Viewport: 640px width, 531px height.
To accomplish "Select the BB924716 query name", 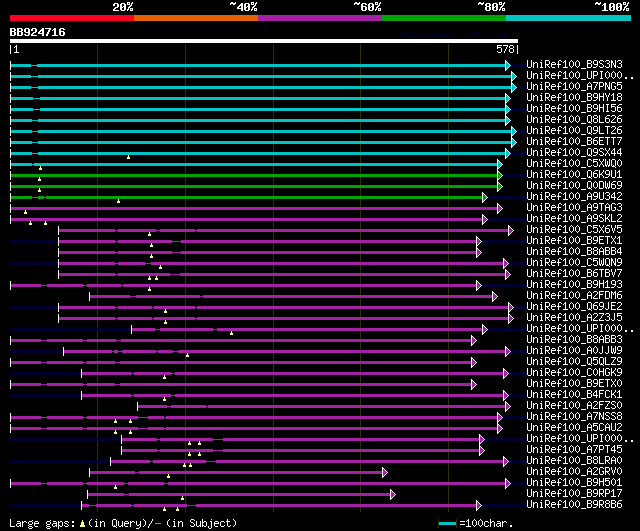I will click(38, 32).
